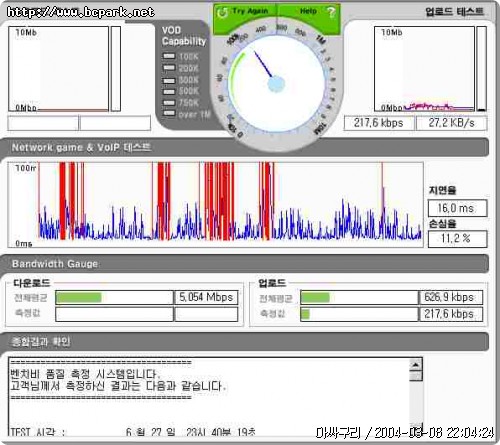The image size is (500, 445).
Task: Click the vertical level meter beside download graph
Action: [x=116, y=69]
